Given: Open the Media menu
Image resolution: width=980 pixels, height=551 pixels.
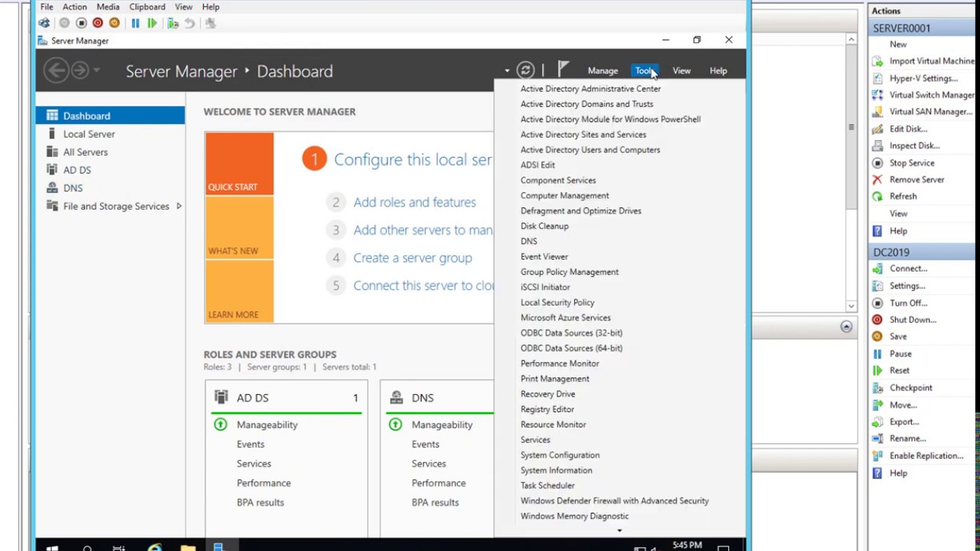Looking at the screenshot, I should 108,7.
